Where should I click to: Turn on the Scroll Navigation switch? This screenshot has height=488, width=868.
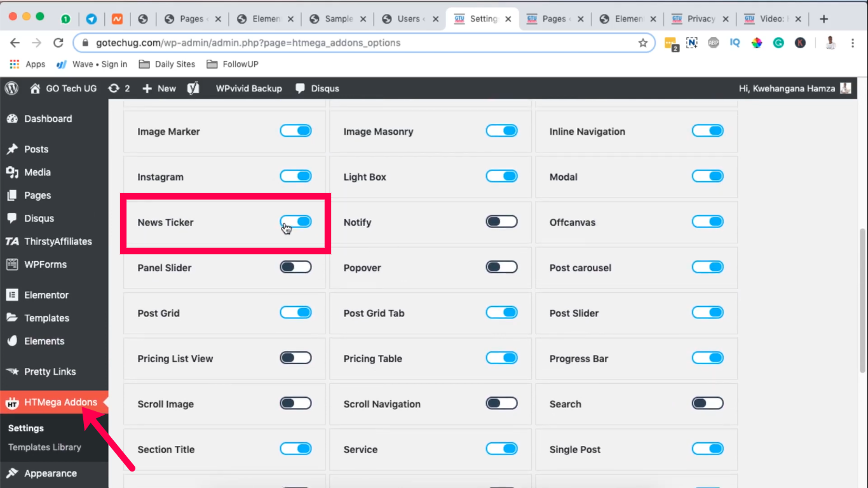501,403
